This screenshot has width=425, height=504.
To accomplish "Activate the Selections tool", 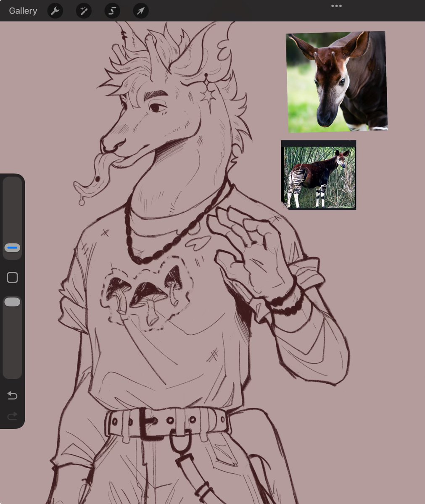I will tap(112, 10).
